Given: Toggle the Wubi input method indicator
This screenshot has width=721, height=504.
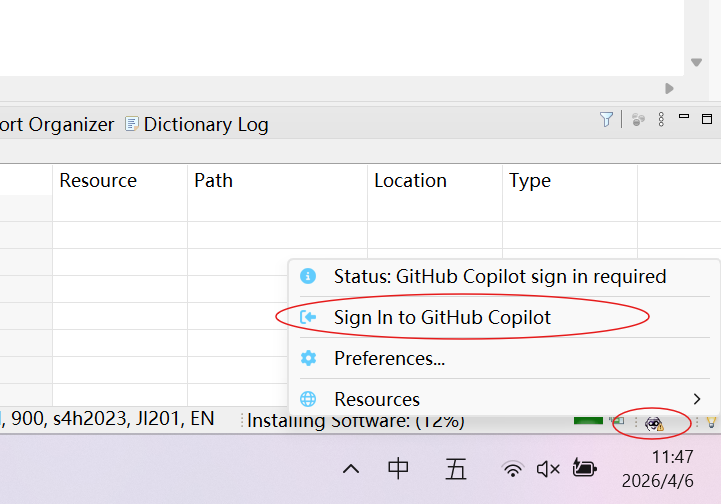Looking at the screenshot, I should [456, 469].
